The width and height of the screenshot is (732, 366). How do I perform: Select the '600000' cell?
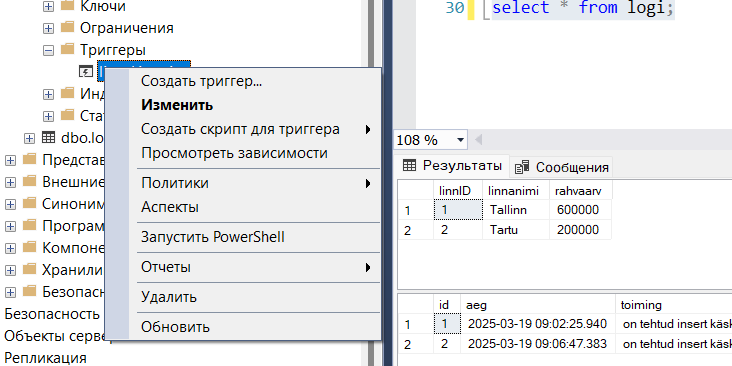pyautogui.click(x=581, y=210)
